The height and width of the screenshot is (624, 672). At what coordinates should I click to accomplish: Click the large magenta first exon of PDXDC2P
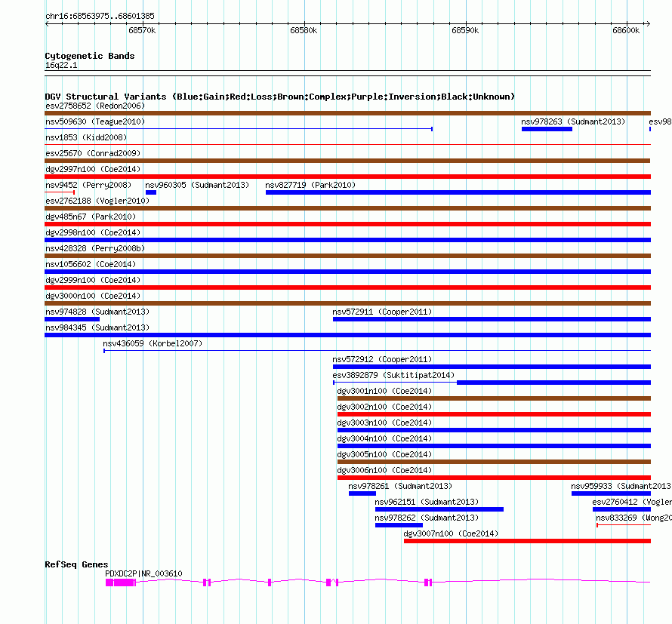pyautogui.click(x=124, y=583)
